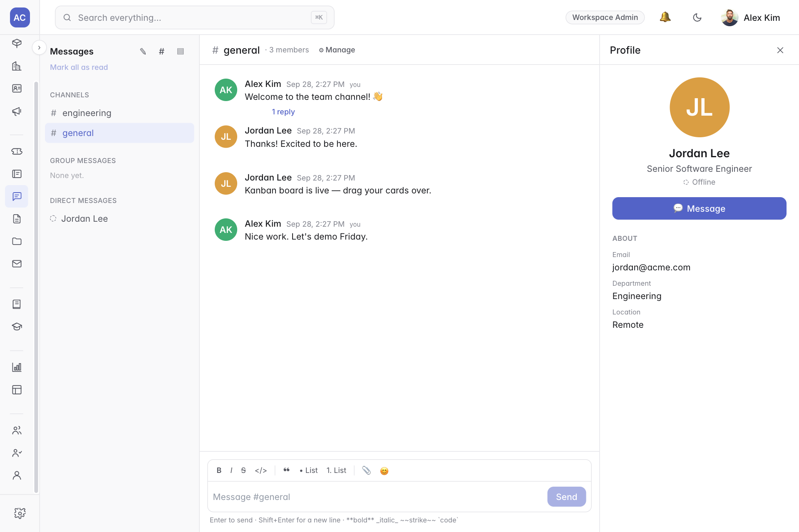Open the graduation cap learning icon
The image size is (799, 532).
17,327
